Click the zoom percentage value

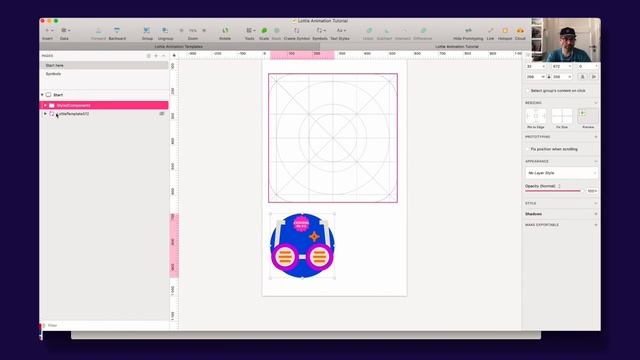coord(193,31)
